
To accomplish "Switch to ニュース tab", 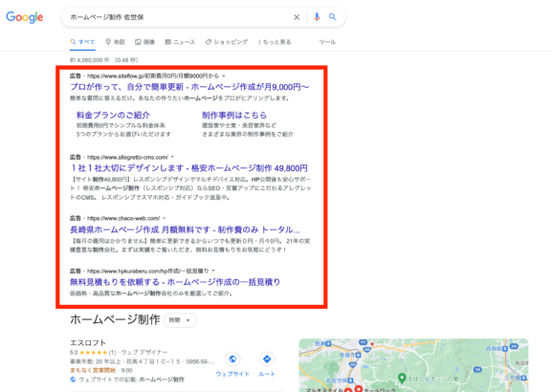I will click(x=180, y=42).
